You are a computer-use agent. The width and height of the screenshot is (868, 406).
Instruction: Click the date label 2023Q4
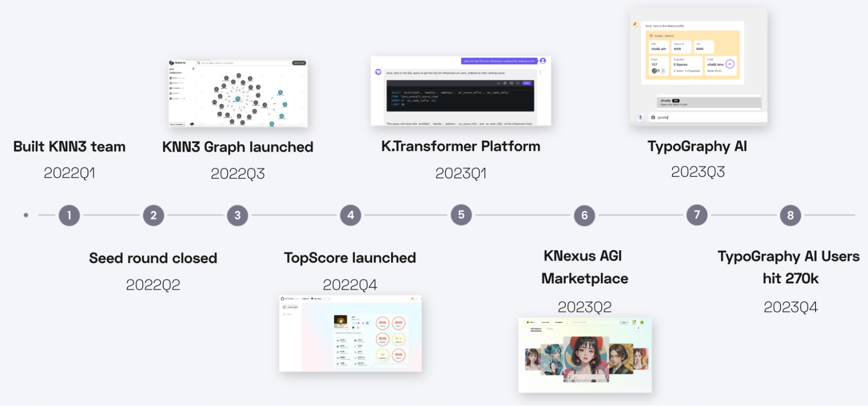click(790, 307)
